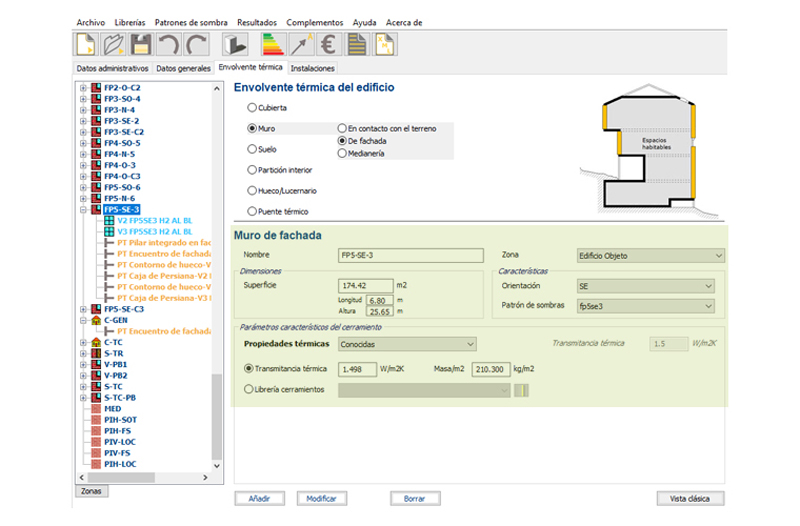Viewport: 800px width, 526px height.
Task: Click the Save floppy disk icon
Action: (x=141, y=44)
